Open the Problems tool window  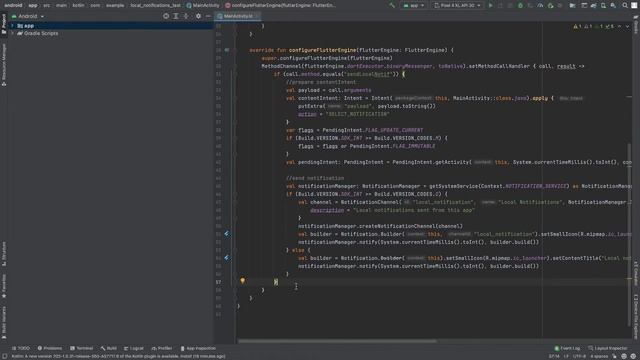tap(50, 348)
